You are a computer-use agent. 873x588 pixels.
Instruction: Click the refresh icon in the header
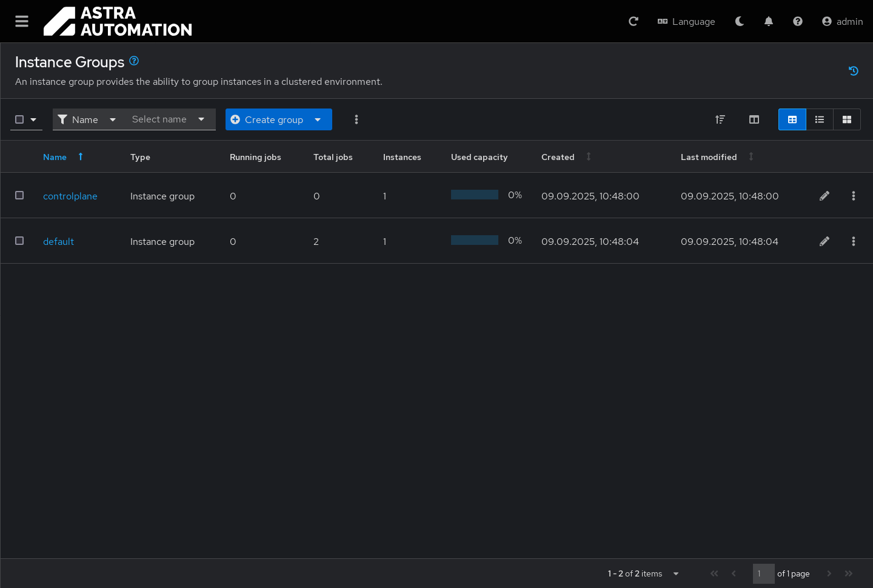pyautogui.click(x=634, y=21)
